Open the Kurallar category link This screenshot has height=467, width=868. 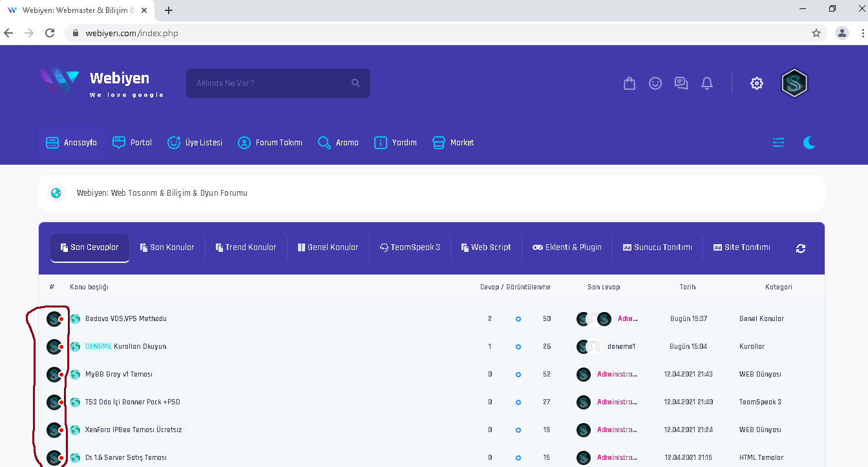(x=752, y=347)
